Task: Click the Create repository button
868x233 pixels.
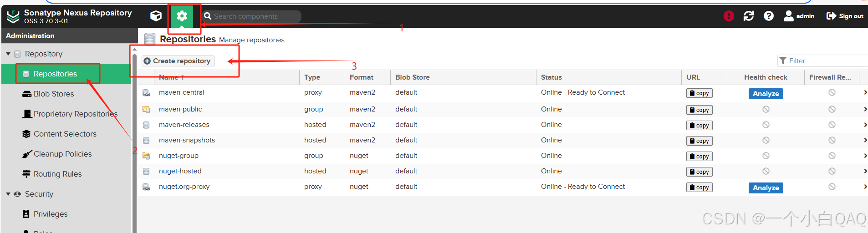Action: 178,61
